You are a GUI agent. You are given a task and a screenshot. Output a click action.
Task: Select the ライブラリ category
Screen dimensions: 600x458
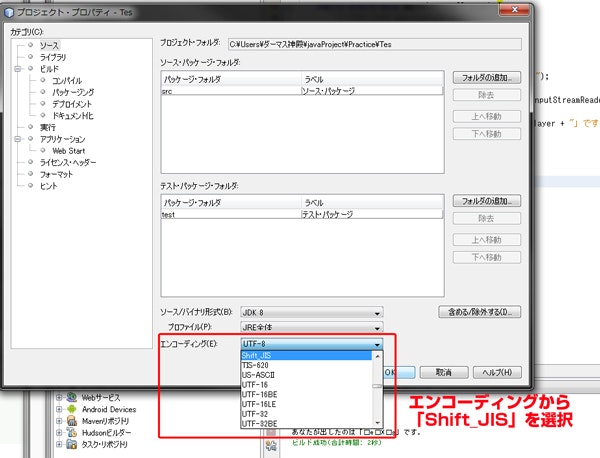53,57
